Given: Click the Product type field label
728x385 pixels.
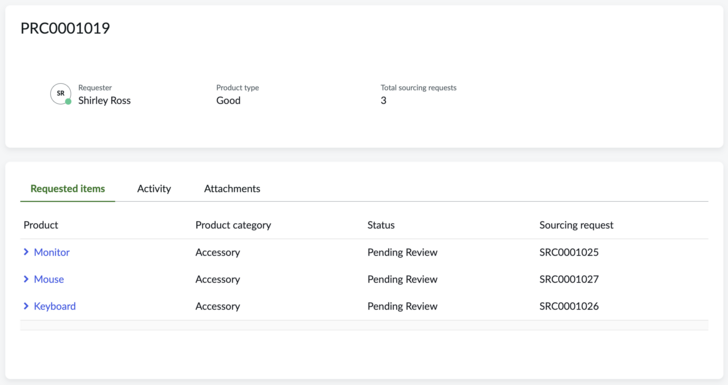Looking at the screenshot, I should point(238,87).
